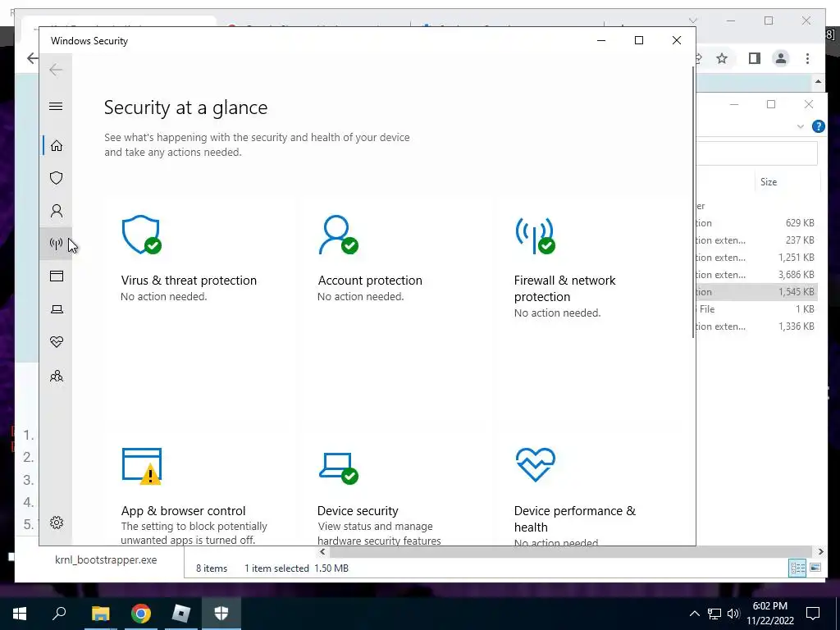Click the Virus & threat protection heading
Image resolution: width=840 pixels, height=630 pixels.
point(189,281)
